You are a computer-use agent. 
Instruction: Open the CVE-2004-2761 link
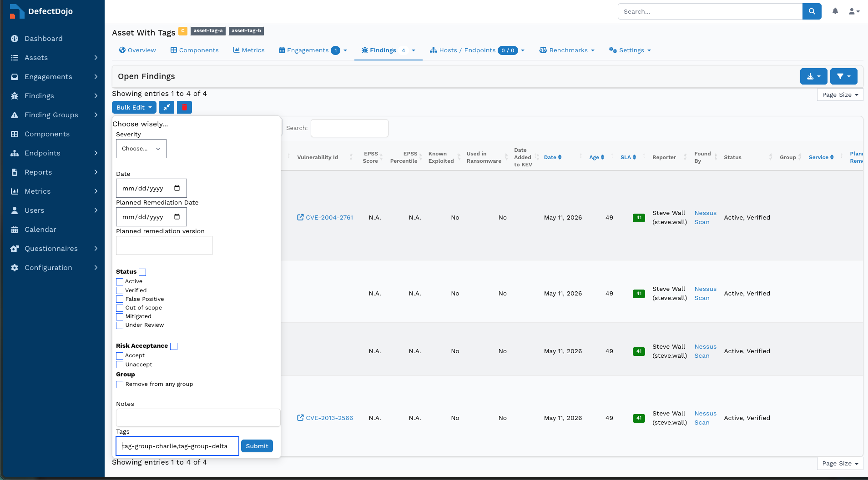(329, 217)
